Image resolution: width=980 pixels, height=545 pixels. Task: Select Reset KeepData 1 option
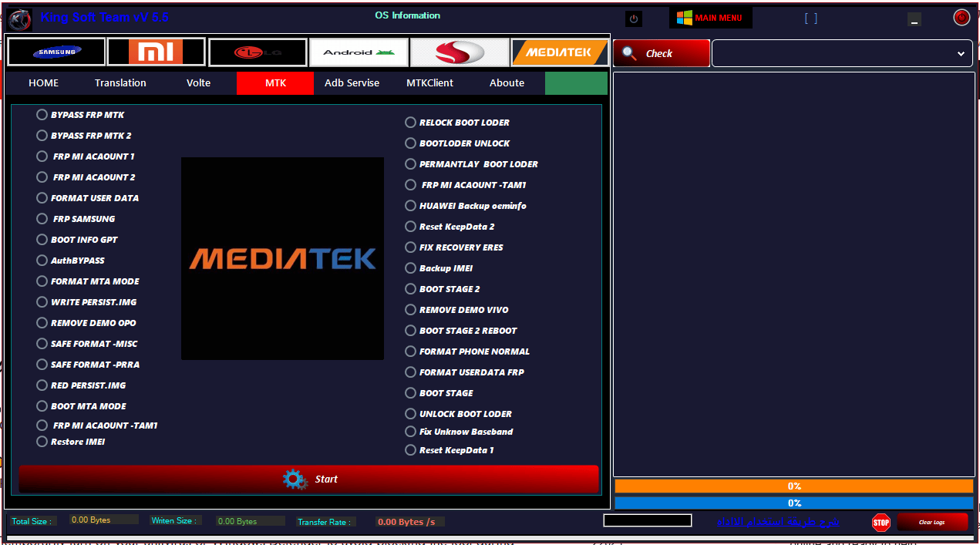pyautogui.click(x=450, y=450)
